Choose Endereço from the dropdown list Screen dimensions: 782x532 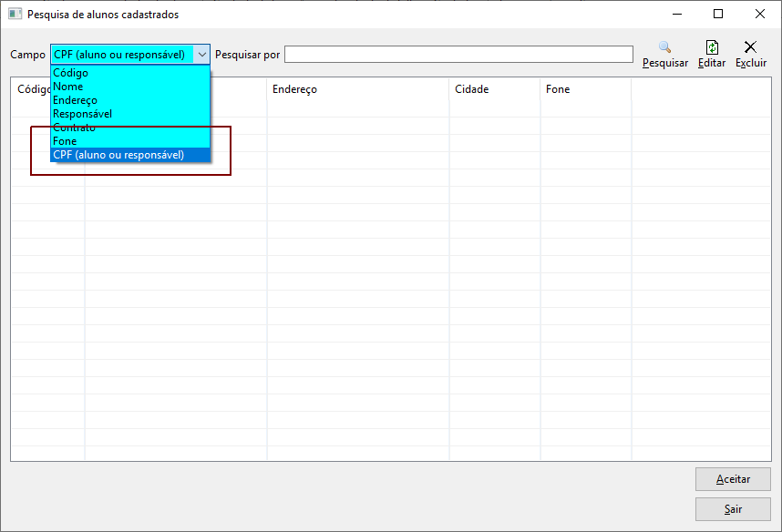click(130, 100)
